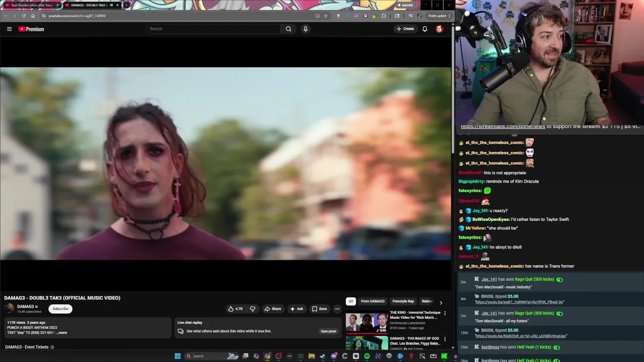644x362 pixels.
Task: Click Jay_141 Rage Quit alert name
Action: point(489,279)
